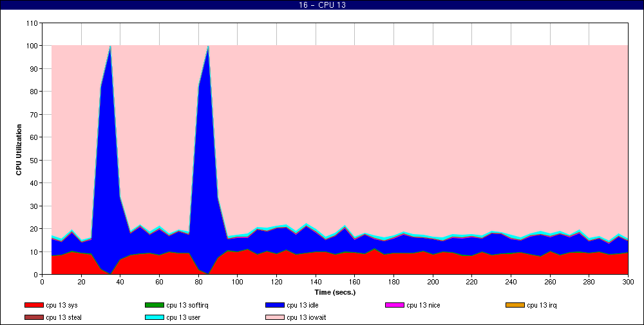
Task: Click the y-axis value 30
Action: pos(35,206)
